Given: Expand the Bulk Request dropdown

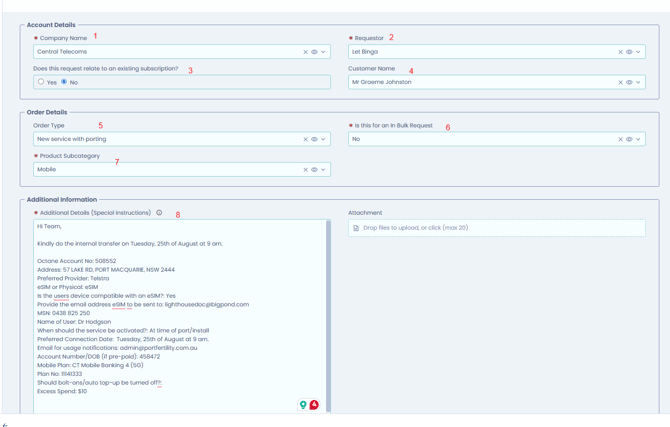Looking at the screenshot, I should (x=638, y=139).
